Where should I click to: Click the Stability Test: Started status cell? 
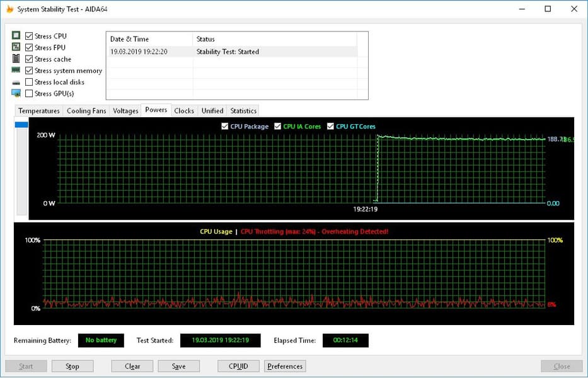[228, 52]
